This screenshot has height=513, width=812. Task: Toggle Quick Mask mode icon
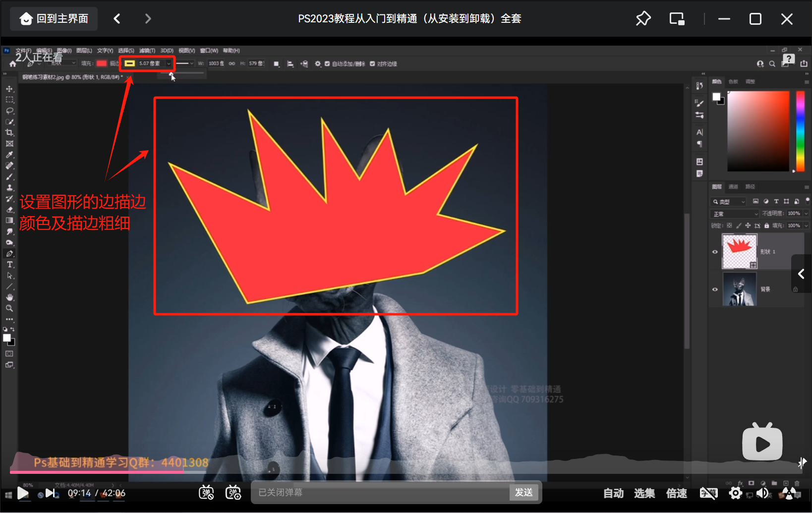coord(9,353)
